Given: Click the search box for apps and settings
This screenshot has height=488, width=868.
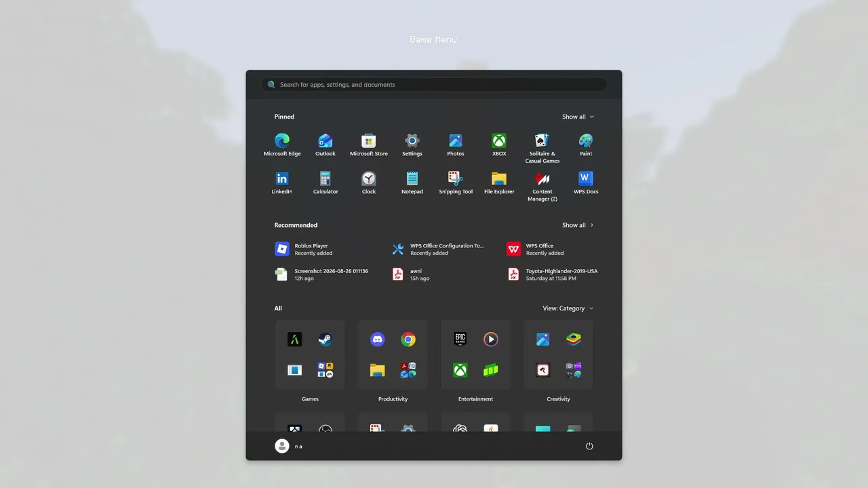Looking at the screenshot, I should [x=434, y=85].
